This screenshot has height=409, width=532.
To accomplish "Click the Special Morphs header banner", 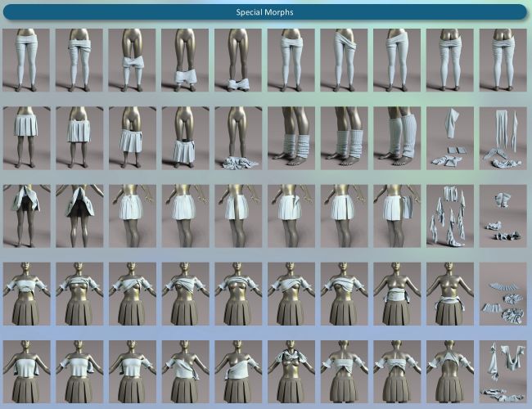I will point(265,12).
